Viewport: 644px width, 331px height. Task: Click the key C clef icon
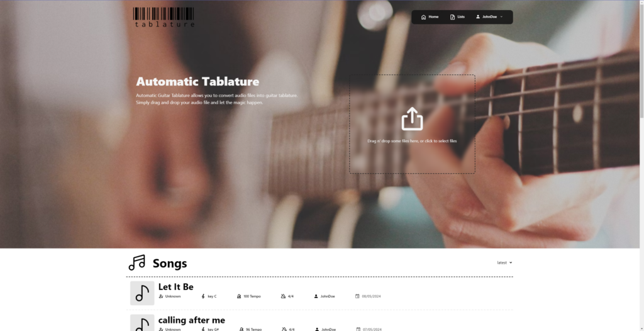click(x=203, y=296)
